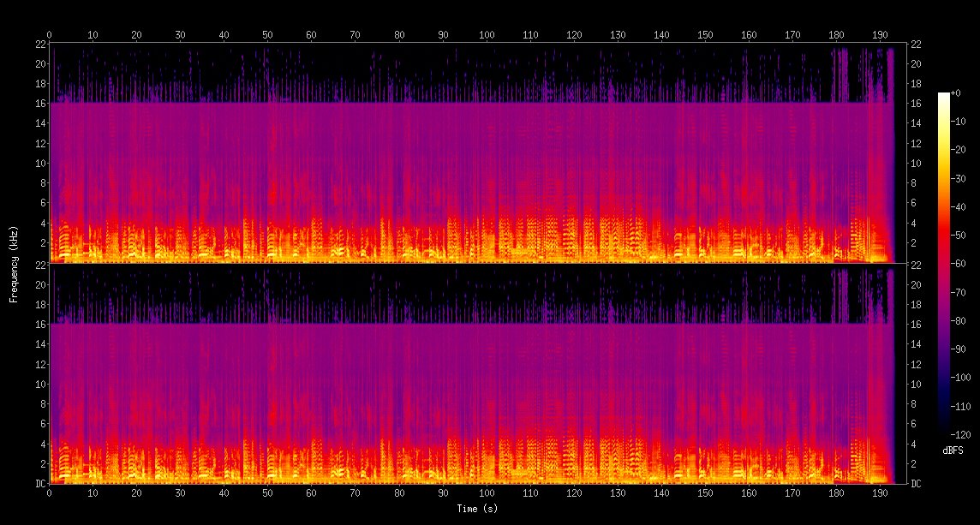
Task: Click the 50 mark on the top time axis
Action: click(x=268, y=35)
